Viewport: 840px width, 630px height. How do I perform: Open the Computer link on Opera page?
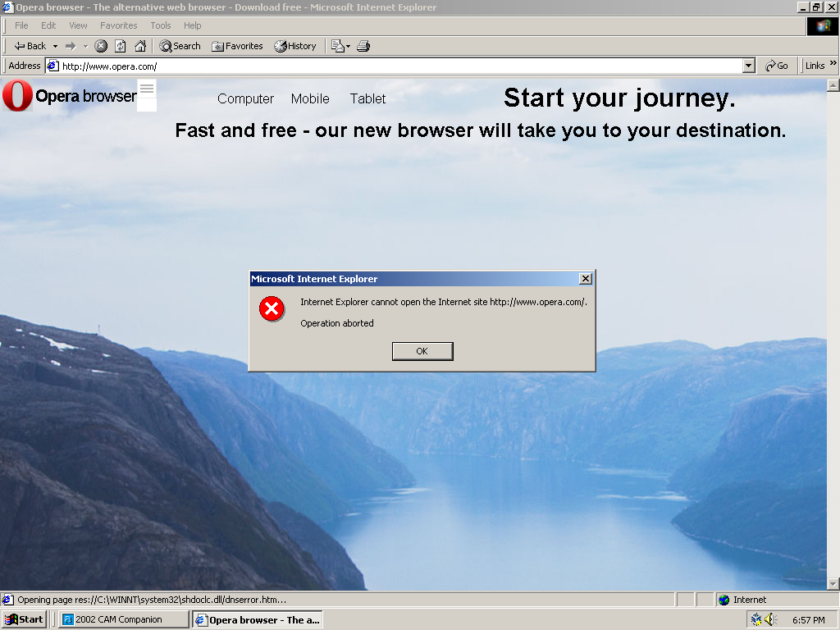pos(245,98)
